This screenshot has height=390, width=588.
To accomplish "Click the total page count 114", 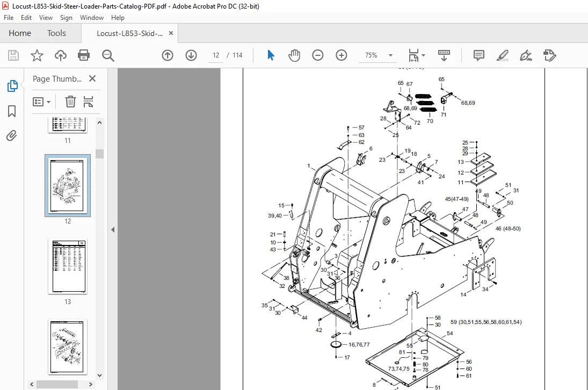I will pyautogui.click(x=237, y=55).
